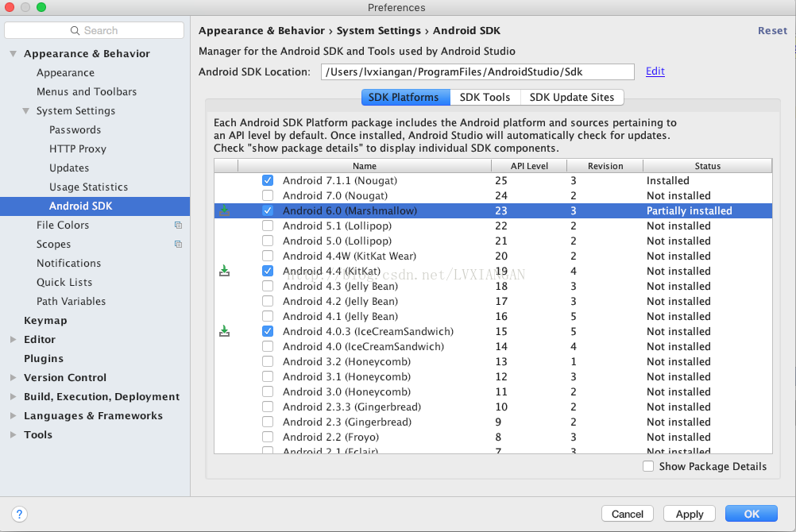This screenshot has width=796, height=532.
Task: Click the Apply button
Action: point(690,514)
